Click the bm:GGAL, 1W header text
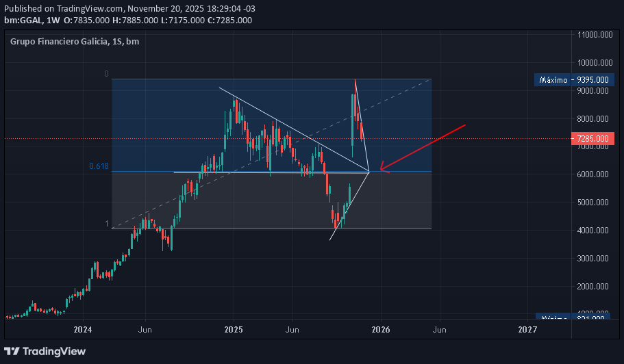The width and height of the screenshot is (624, 364). (32, 20)
